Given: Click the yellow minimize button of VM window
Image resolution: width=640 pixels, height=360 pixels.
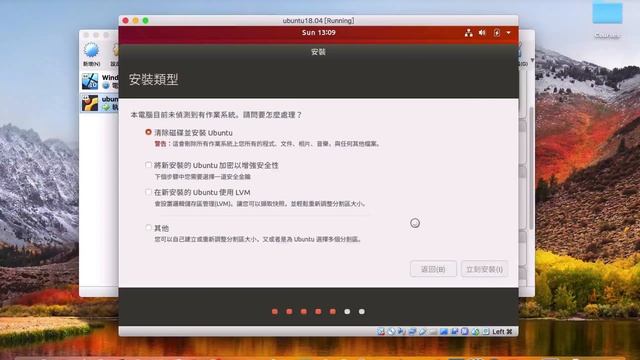Looking at the screenshot, I should (x=136, y=20).
